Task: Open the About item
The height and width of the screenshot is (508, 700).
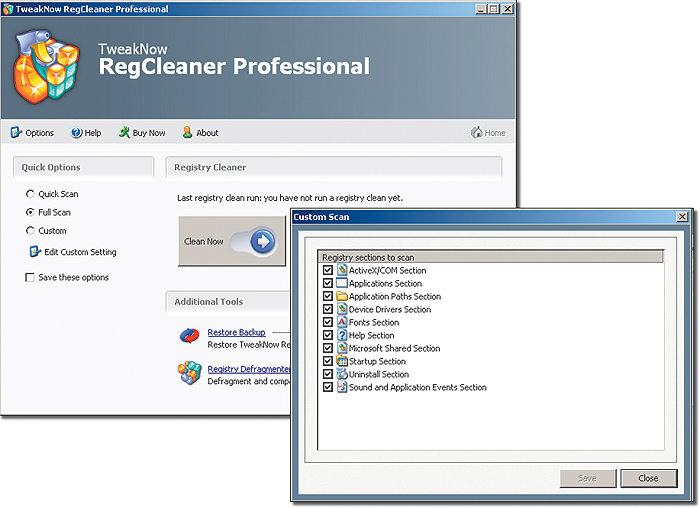Action: [200, 133]
